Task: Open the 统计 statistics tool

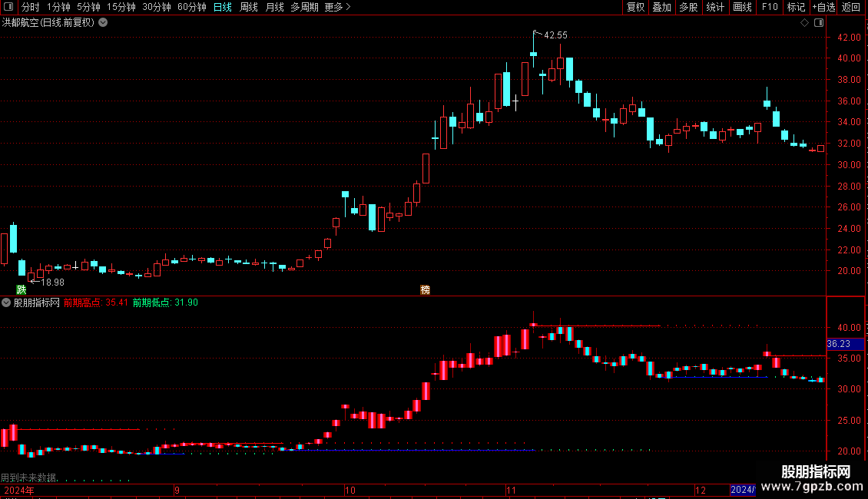Action: [x=715, y=7]
